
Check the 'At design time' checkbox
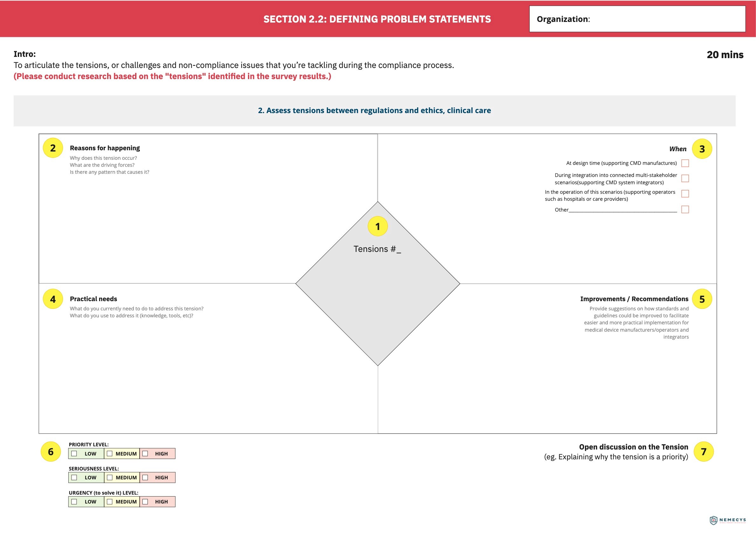click(685, 163)
